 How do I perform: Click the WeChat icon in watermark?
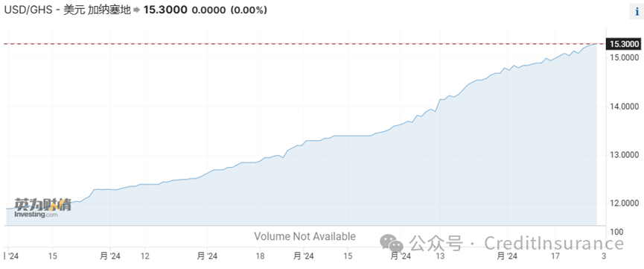tap(392, 243)
